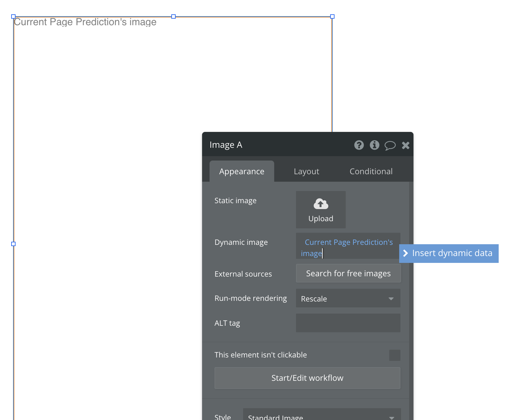Switch to the Conditional tab
The width and height of the screenshot is (508, 420).
coord(371,171)
